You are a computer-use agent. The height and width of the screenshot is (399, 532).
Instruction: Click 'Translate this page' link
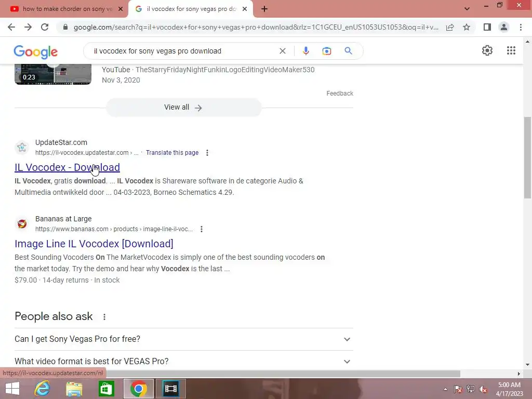(x=172, y=153)
